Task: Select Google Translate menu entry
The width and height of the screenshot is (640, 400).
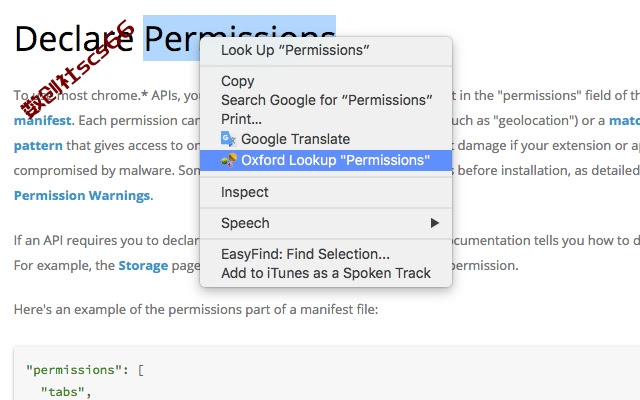Action: (x=326, y=139)
